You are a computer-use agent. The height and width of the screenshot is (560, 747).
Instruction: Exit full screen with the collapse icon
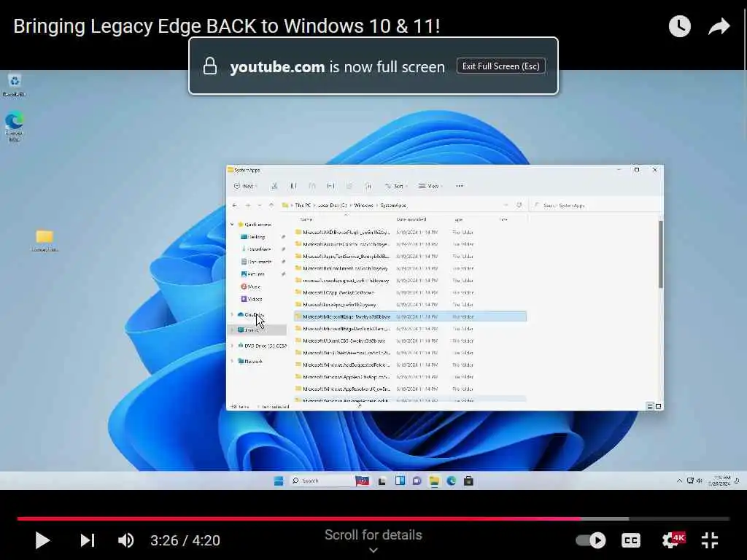(710, 540)
